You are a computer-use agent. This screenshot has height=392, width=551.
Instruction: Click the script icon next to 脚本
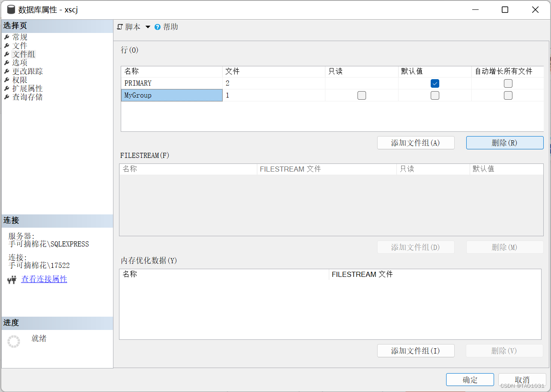pyautogui.click(x=120, y=27)
